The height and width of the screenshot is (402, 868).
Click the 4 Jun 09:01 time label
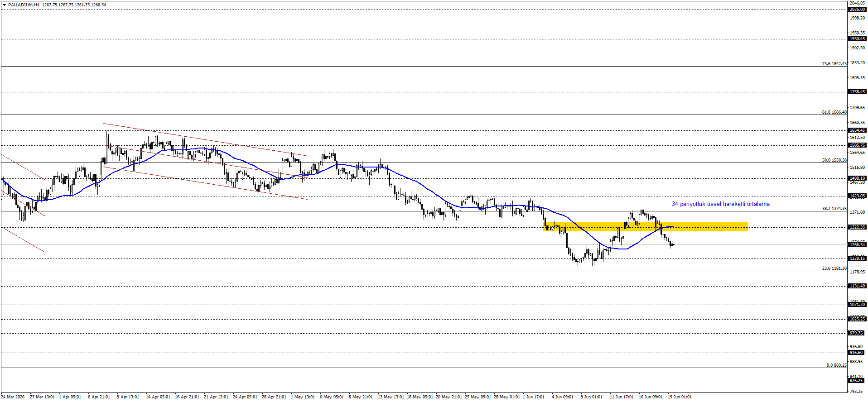pos(562,397)
